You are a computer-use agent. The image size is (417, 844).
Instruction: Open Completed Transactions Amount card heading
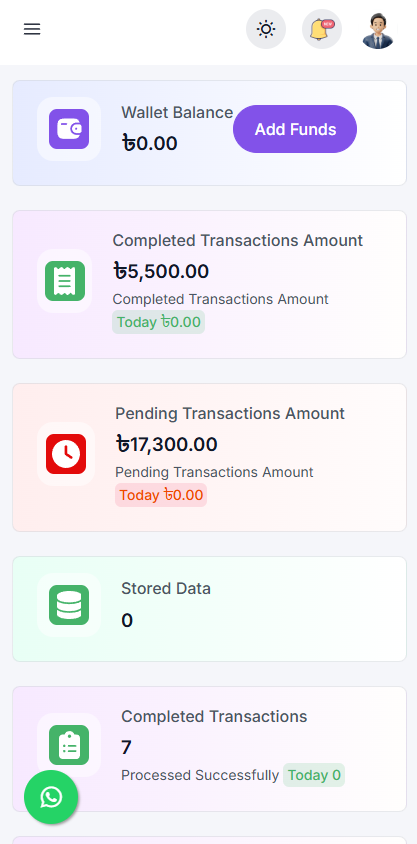(x=238, y=241)
